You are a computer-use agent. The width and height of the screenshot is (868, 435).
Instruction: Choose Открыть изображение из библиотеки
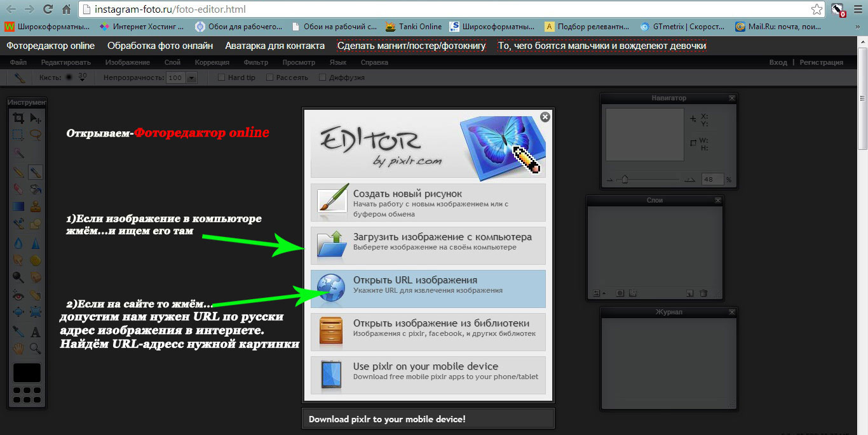coord(428,331)
